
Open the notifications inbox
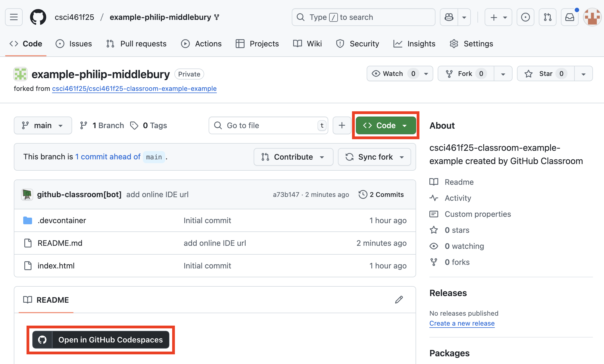pos(570,17)
